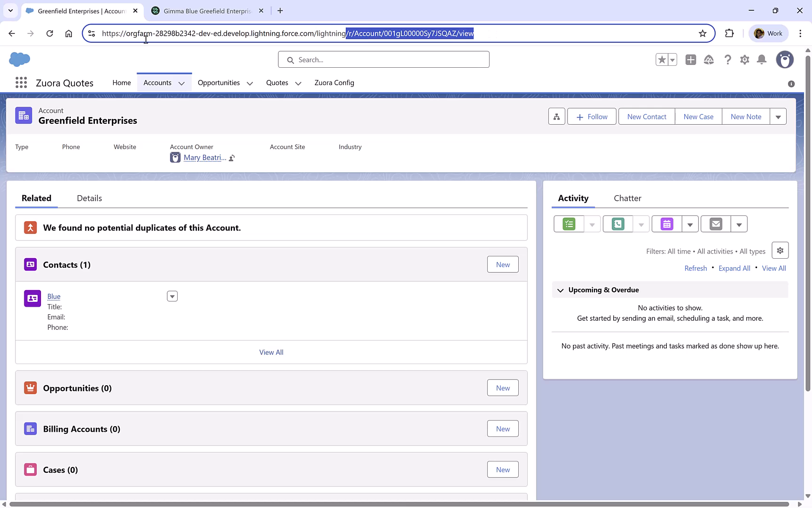Viewport: 812px width, 508px height.
Task: Follow the Greenfield Enterprises account
Action: pyautogui.click(x=591, y=116)
